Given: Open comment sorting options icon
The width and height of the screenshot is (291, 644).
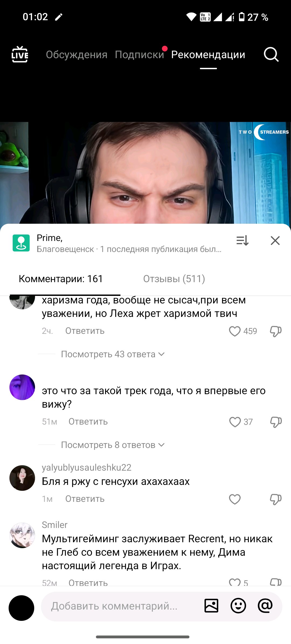Looking at the screenshot, I should coord(242,240).
